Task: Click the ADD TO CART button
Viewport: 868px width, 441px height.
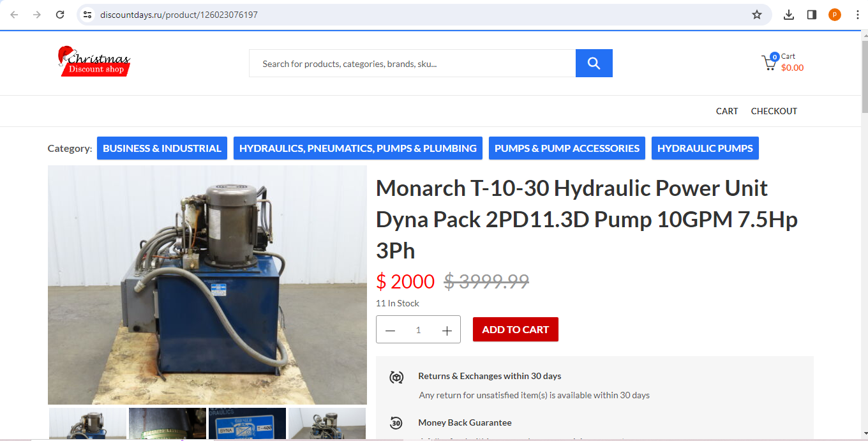Action: pos(516,329)
